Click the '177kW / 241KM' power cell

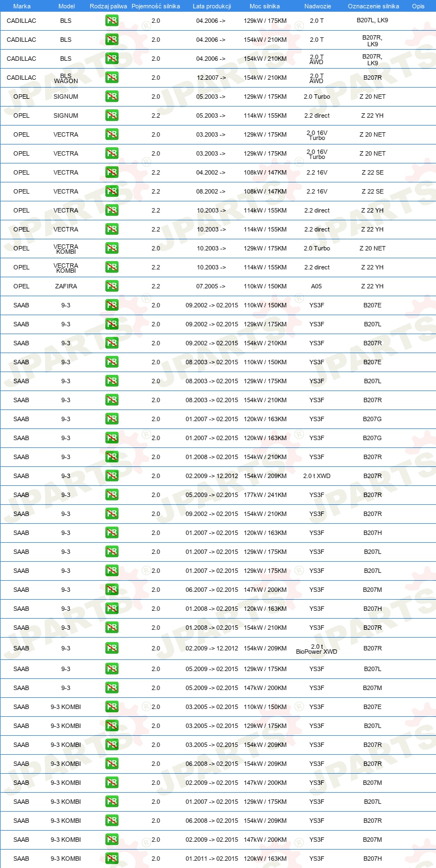265,495
